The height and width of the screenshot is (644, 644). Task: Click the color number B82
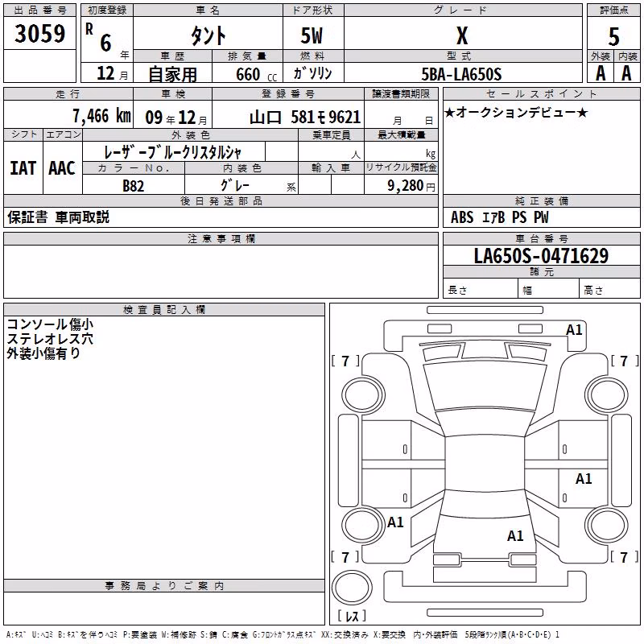point(134,186)
